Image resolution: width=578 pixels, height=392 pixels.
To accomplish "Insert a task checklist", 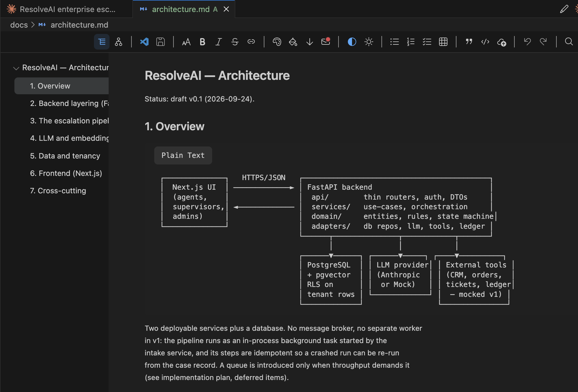I will pyautogui.click(x=427, y=42).
